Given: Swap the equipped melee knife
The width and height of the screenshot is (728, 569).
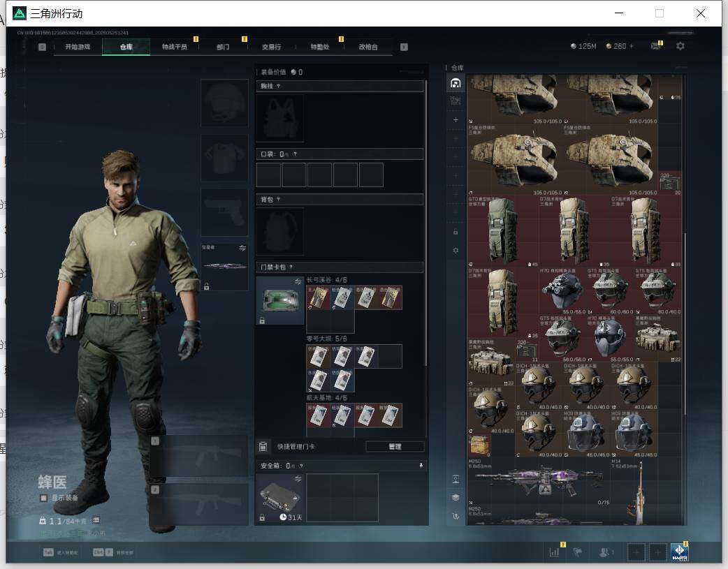Looking at the screenshot, I should 242,248.
